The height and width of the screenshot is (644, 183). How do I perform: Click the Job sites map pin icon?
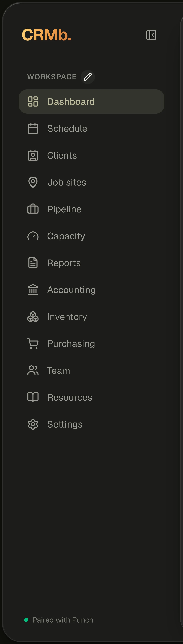[33, 182]
